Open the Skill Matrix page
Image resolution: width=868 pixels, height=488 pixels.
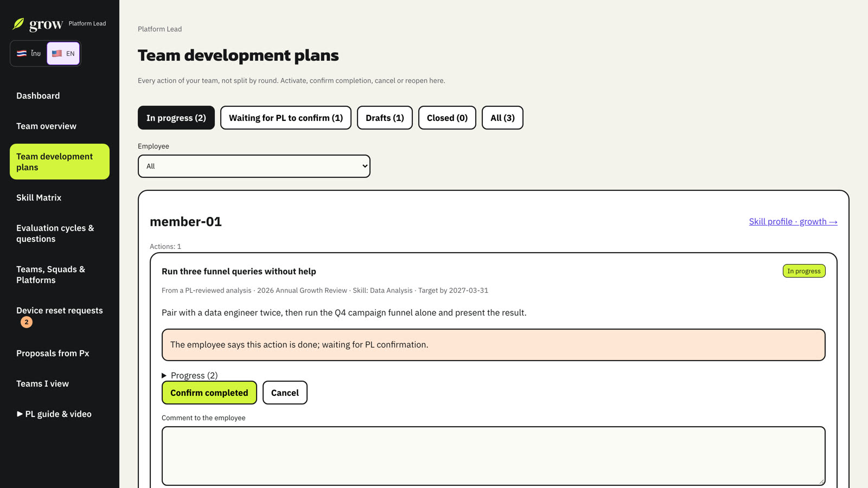pos(60,197)
